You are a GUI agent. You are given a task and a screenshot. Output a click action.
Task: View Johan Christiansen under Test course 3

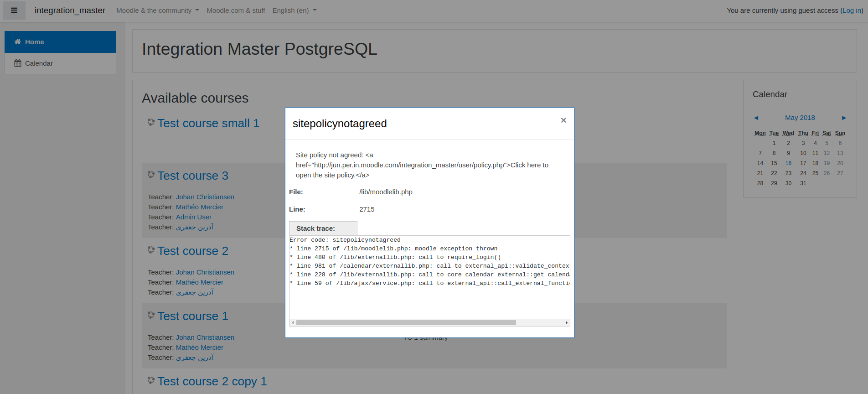[205, 197]
